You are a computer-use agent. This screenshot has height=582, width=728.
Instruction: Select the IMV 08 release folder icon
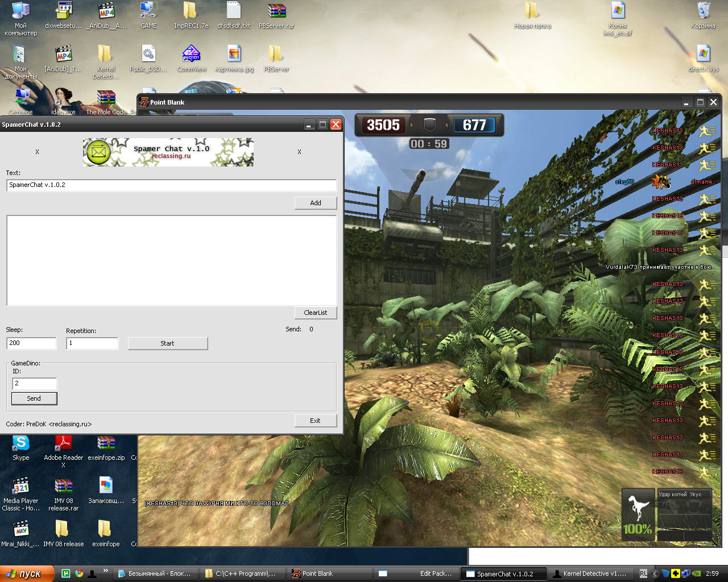(63, 534)
